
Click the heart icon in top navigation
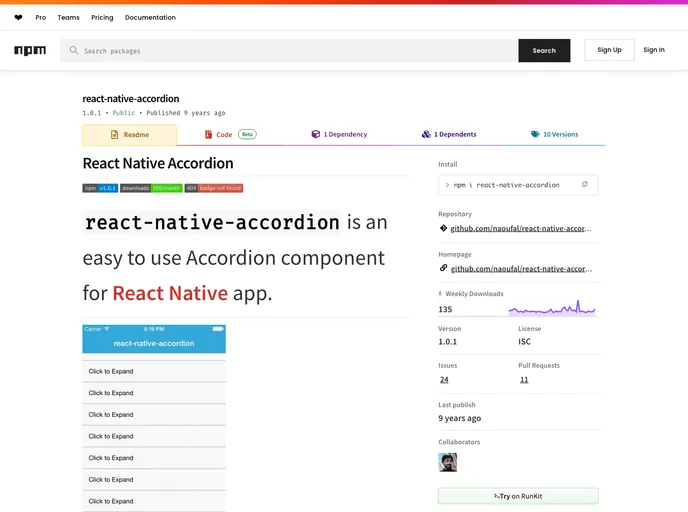point(18,18)
